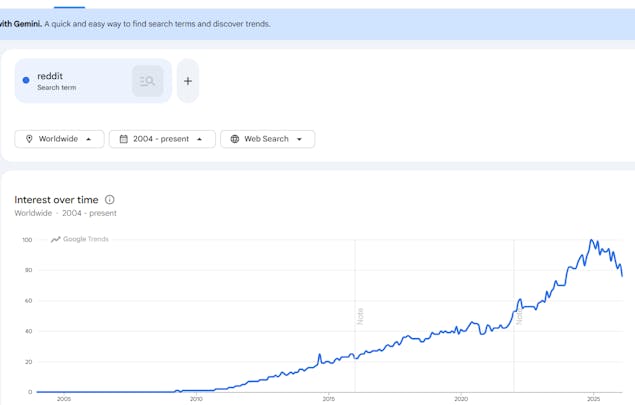Screen dimensions: 635x405
Task: Click the Note marker near 2022
Action: pyautogui.click(x=519, y=314)
